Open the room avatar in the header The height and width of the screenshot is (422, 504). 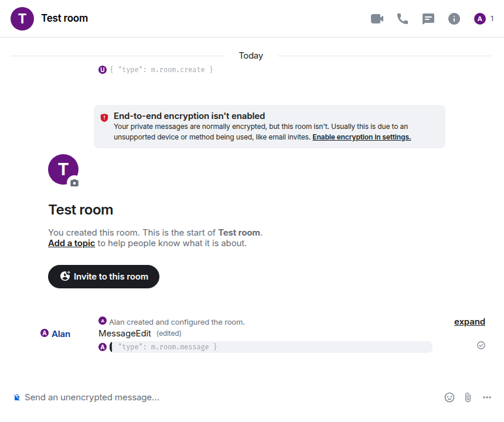point(22,19)
